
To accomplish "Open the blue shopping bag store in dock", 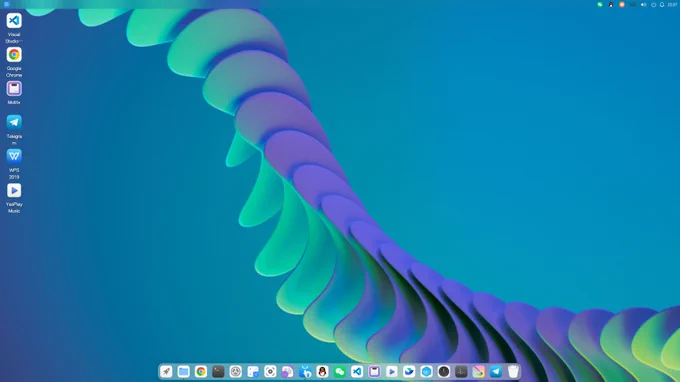I will pyautogui.click(x=305, y=372).
